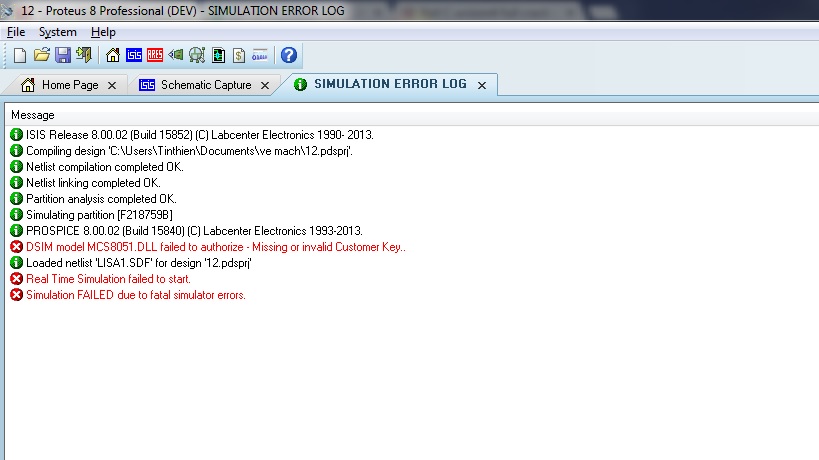Open a project with the folder icon
The height and width of the screenshot is (460, 819).
(42, 55)
